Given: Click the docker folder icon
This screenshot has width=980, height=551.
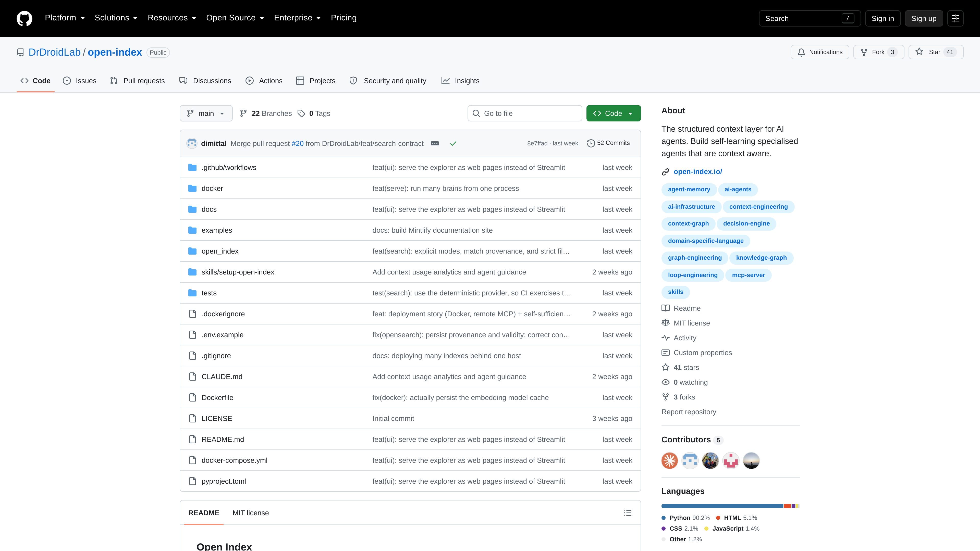Looking at the screenshot, I should [192, 188].
